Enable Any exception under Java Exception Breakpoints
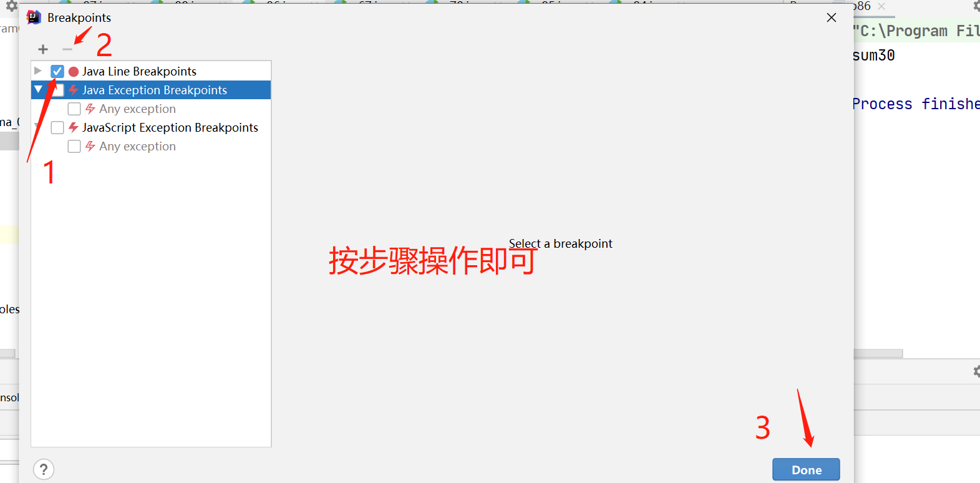Image resolution: width=980 pixels, height=483 pixels. click(74, 109)
